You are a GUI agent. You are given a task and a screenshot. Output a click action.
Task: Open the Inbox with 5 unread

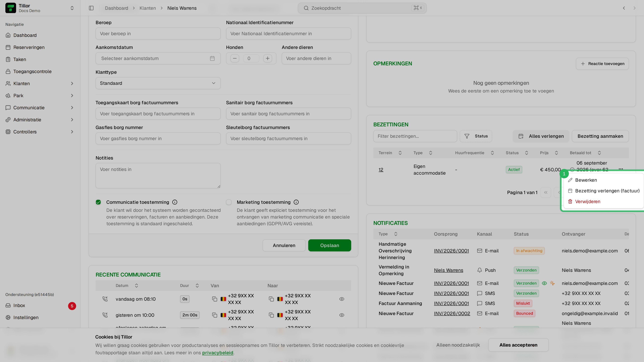point(40,305)
